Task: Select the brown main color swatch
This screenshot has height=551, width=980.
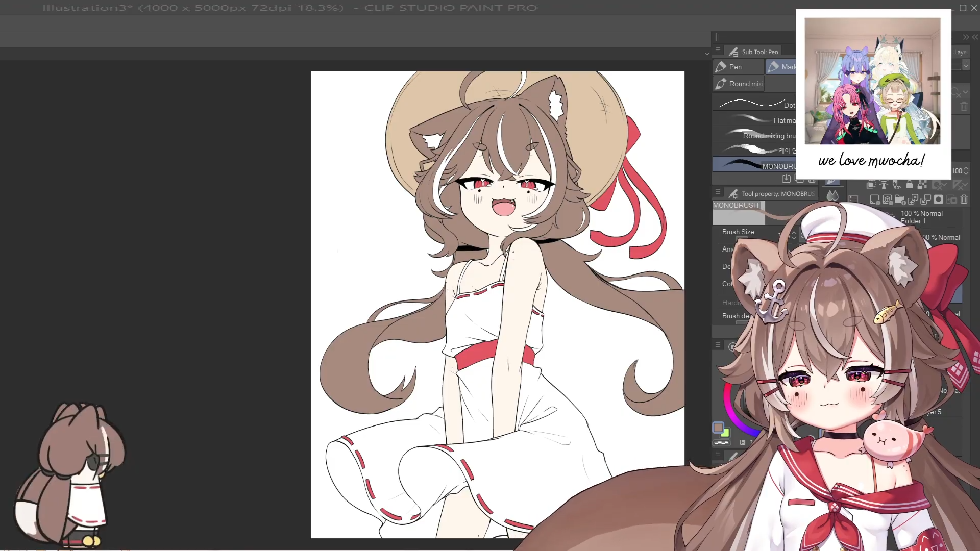Action: coord(718,428)
